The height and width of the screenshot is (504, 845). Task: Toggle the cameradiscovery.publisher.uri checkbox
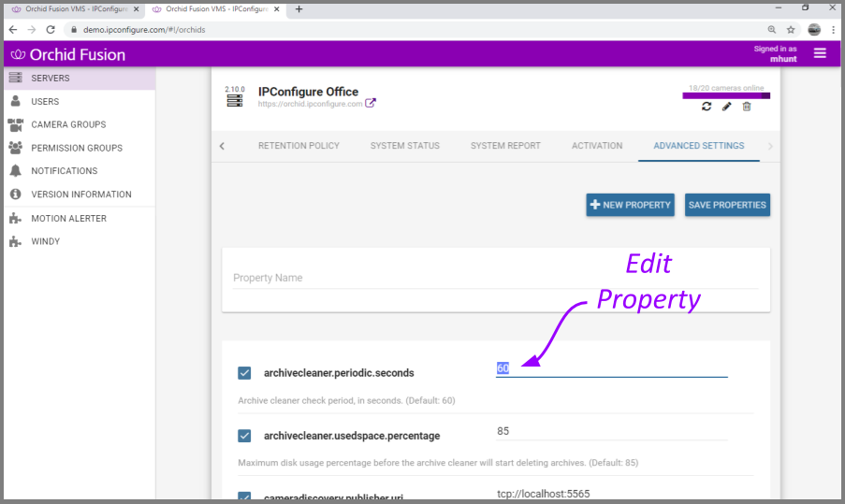pyautogui.click(x=244, y=496)
